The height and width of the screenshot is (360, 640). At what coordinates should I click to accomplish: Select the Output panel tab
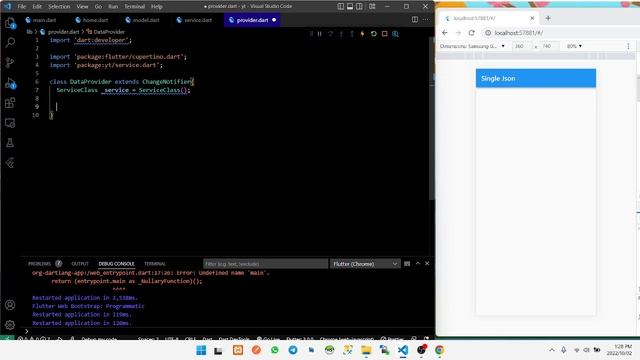pyautogui.click(x=80, y=264)
